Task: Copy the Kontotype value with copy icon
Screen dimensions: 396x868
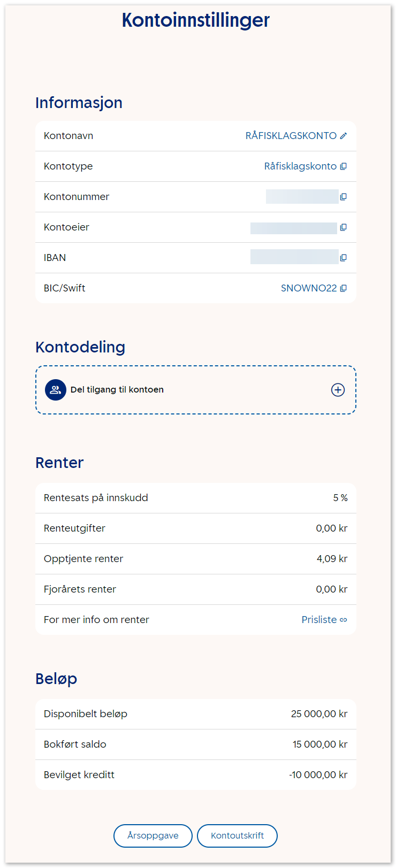Action: tap(344, 166)
